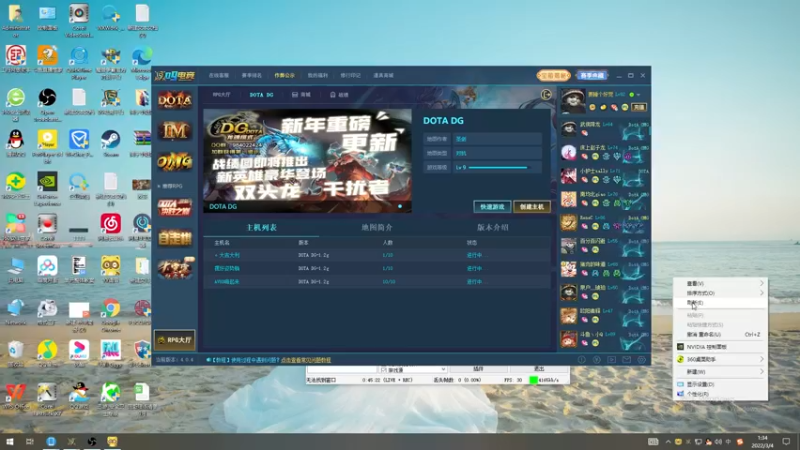Expand 360桌面助手 submenu in context menu
Image resolution: width=800 pixels, height=450 pixels.
point(720,359)
